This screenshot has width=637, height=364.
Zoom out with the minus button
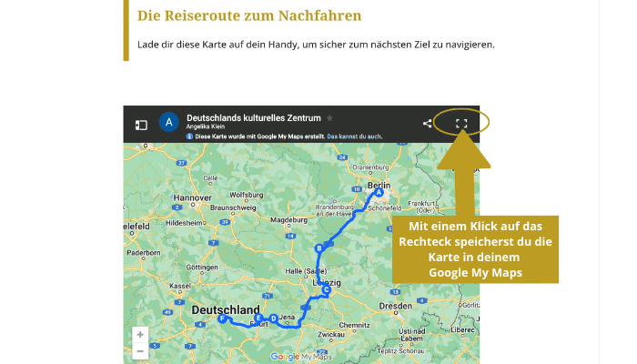point(140,351)
